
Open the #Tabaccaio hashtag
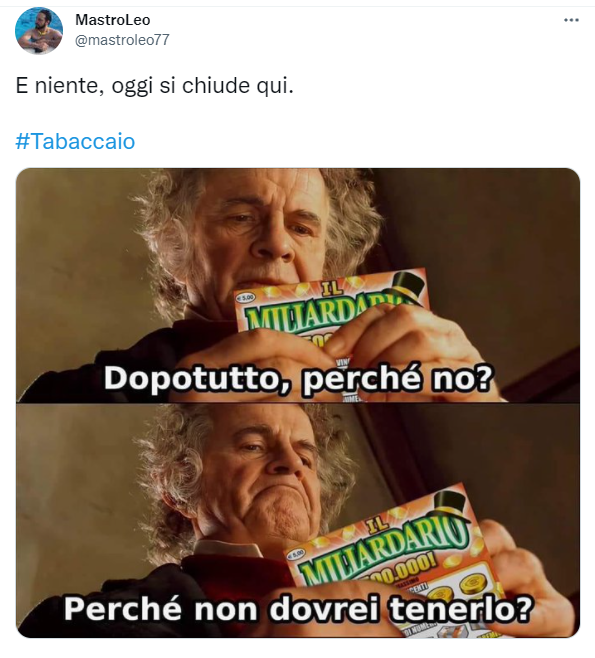[x=75, y=141]
